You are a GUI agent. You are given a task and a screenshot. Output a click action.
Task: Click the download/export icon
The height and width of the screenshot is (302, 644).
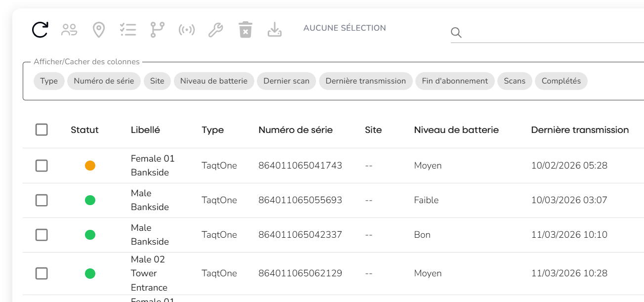coord(275,29)
